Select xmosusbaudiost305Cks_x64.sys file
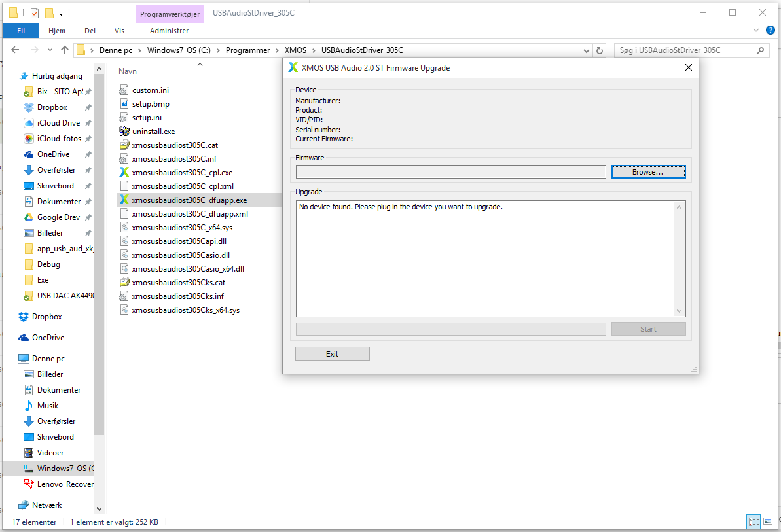The image size is (781, 532). (186, 310)
